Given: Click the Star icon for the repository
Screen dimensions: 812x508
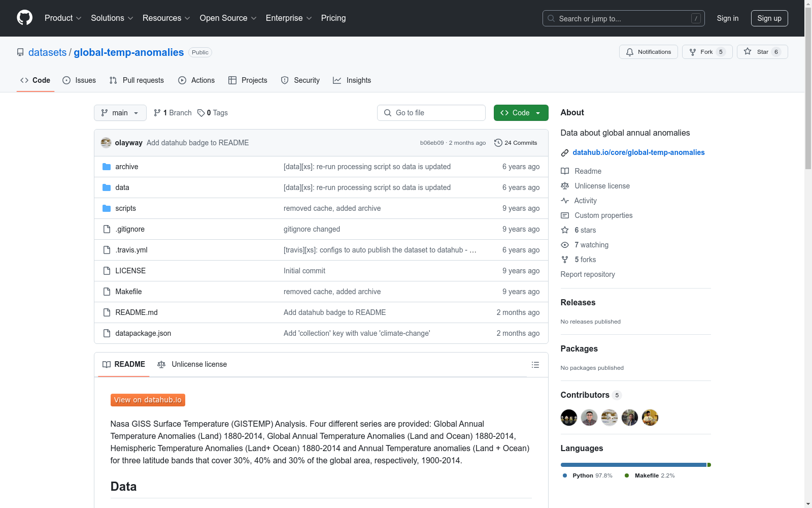Looking at the screenshot, I should 748,51.
